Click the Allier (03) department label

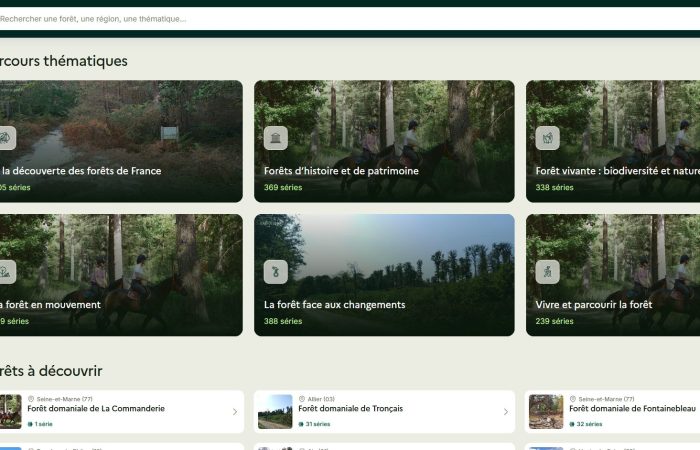(321, 399)
